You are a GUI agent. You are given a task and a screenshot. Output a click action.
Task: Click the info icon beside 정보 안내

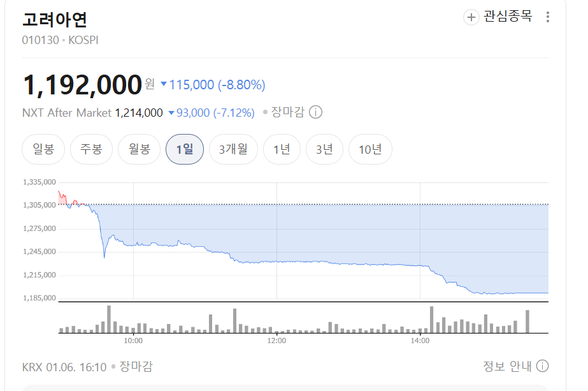[x=542, y=366]
